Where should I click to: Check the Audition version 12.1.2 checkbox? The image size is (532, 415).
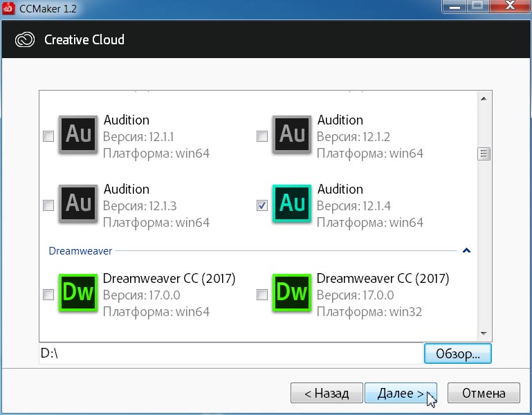pyautogui.click(x=262, y=136)
